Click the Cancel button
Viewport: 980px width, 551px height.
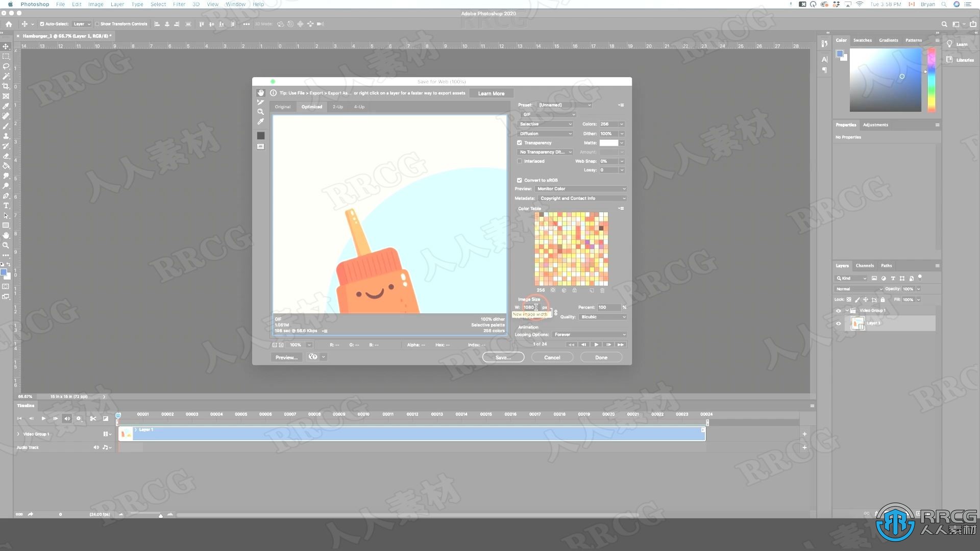point(552,357)
